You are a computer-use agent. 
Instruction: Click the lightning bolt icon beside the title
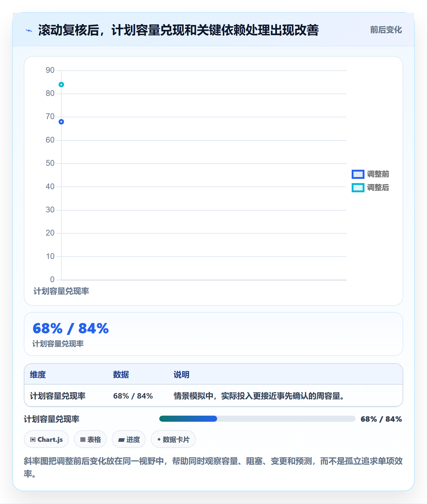click(29, 30)
